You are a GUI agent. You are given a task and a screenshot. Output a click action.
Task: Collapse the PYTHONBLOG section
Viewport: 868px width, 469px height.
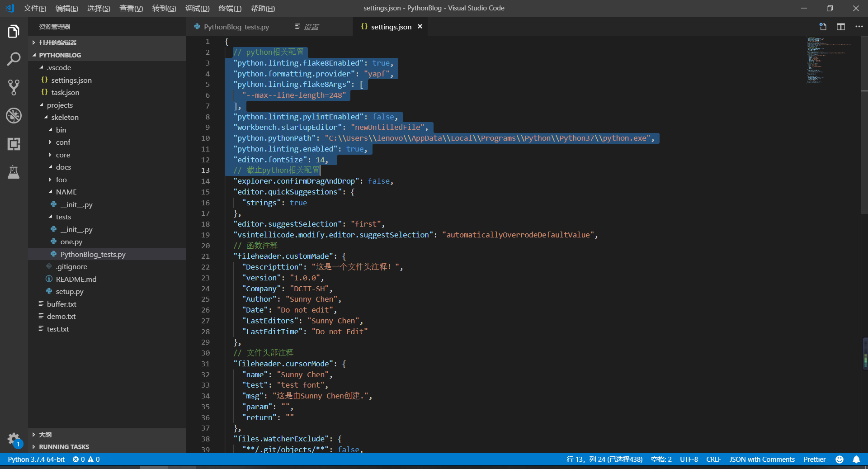[107, 55]
